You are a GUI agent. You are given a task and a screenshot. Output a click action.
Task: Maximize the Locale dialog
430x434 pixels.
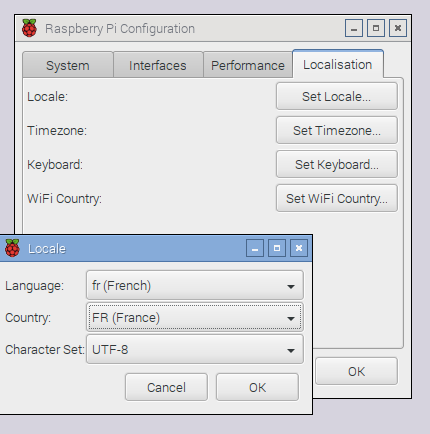[277, 248]
